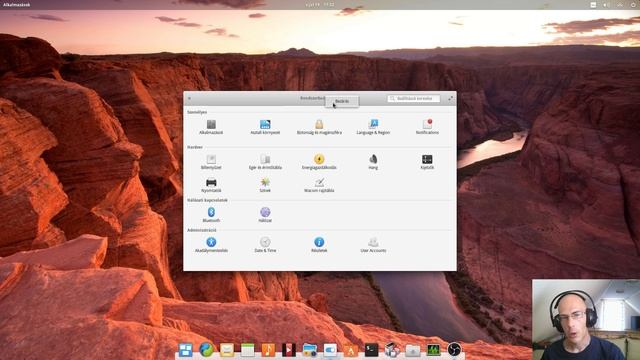Open Energiagazdálkodás power settings
This screenshot has width=640, height=360.
319,162
